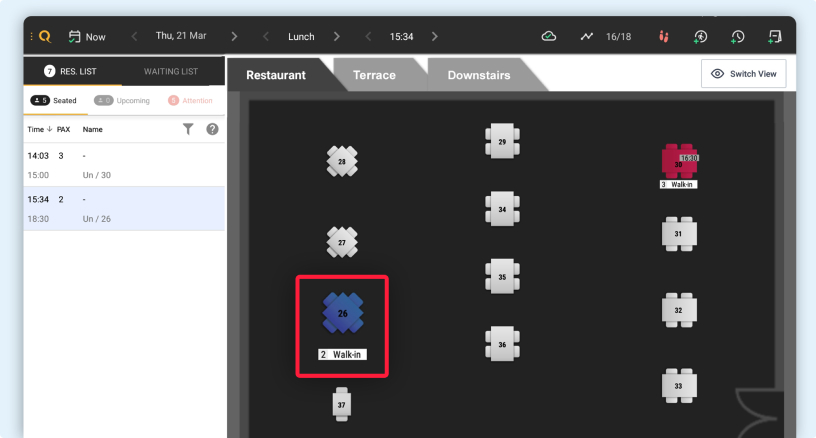The image size is (816, 438).
Task: Toggle the Seated filter pill
Action: tap(54, 100)
